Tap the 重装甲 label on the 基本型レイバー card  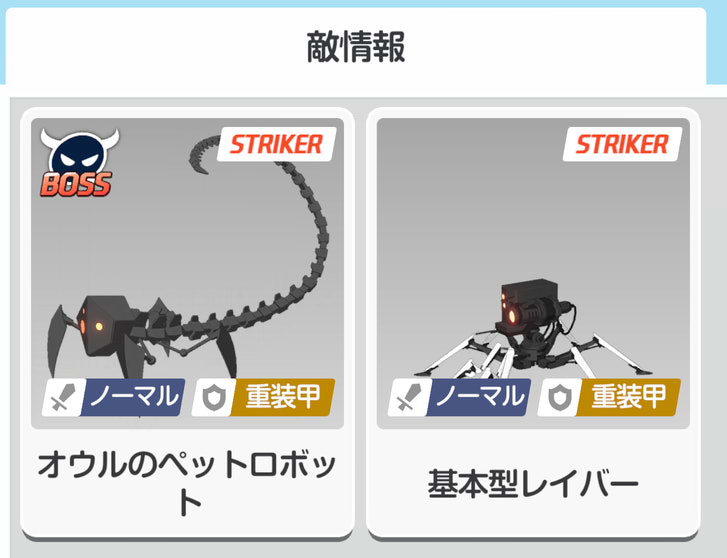629,397
